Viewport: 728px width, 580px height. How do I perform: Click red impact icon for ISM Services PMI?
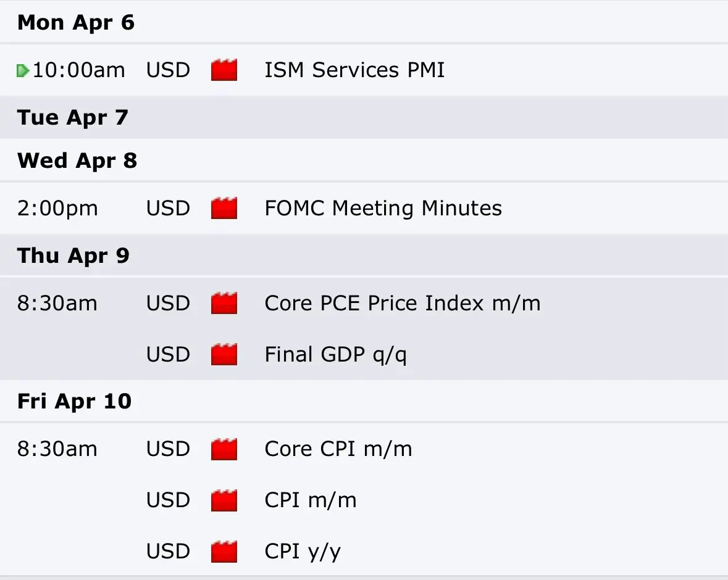(224, 70)
